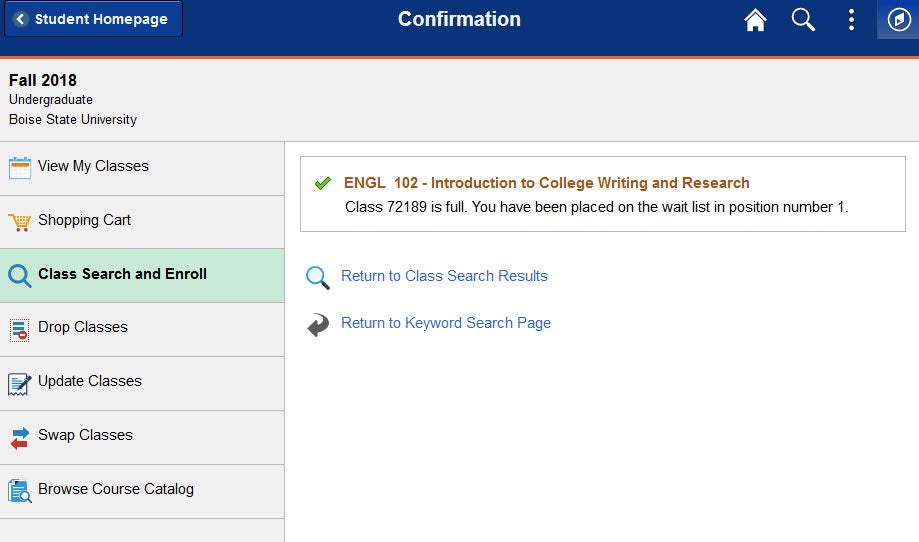Image resolution: width=919 pixels, height=542 pixels.
Task: Open Update Classes menu item
Action: 142,383
